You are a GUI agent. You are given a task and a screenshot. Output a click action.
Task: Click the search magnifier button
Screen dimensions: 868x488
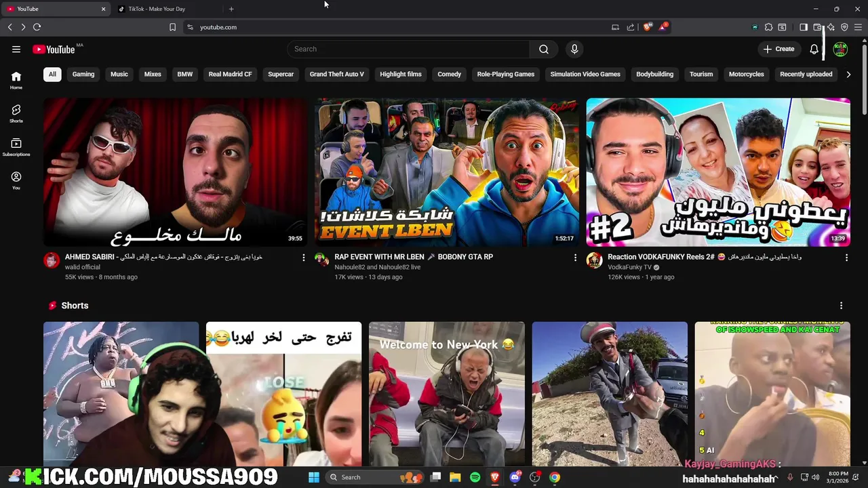[x=544, y=49]
